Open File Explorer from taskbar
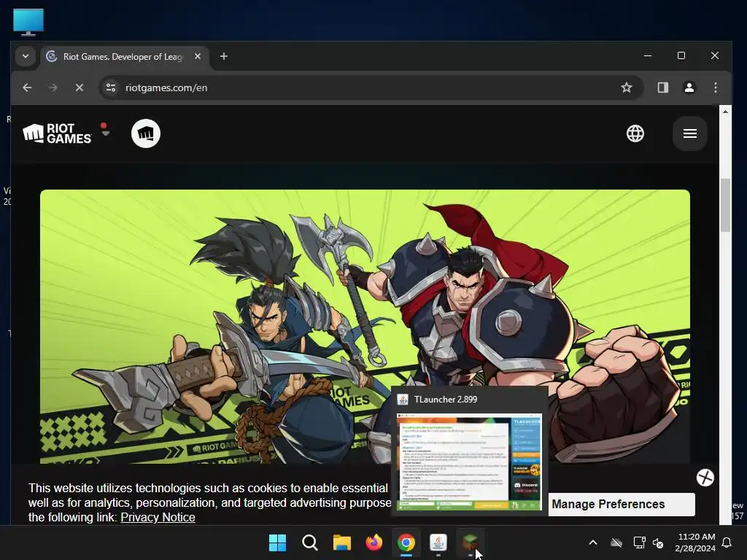The width and height of the screenshot is (747, 560). click(341, 542)
